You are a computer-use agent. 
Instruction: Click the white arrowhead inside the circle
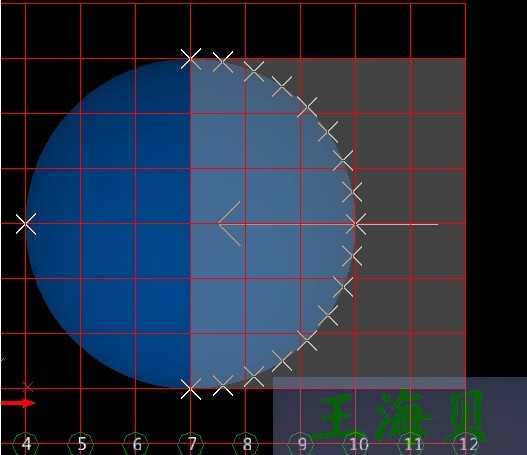pos(230,223)
